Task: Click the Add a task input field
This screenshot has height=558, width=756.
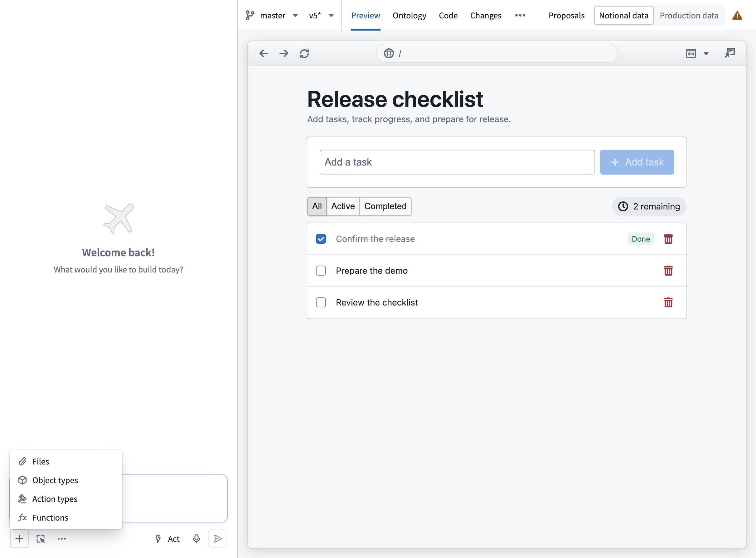Action: (457, 162)
